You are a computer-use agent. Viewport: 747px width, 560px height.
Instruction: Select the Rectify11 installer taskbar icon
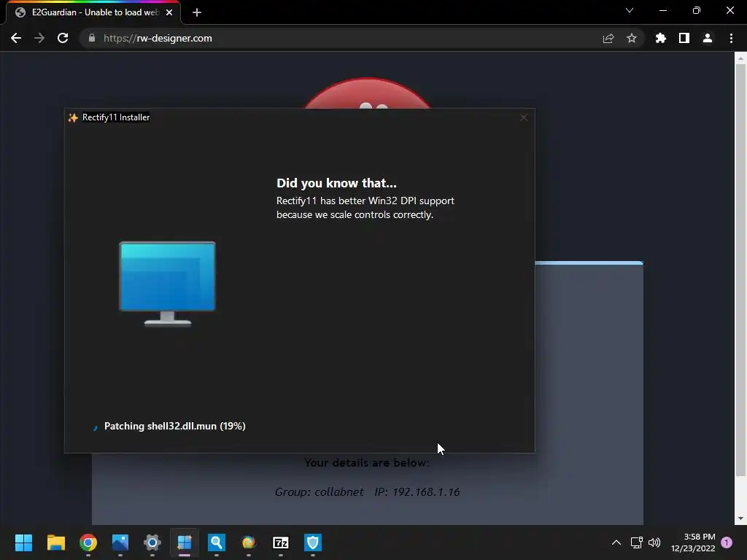click(185, 542)
